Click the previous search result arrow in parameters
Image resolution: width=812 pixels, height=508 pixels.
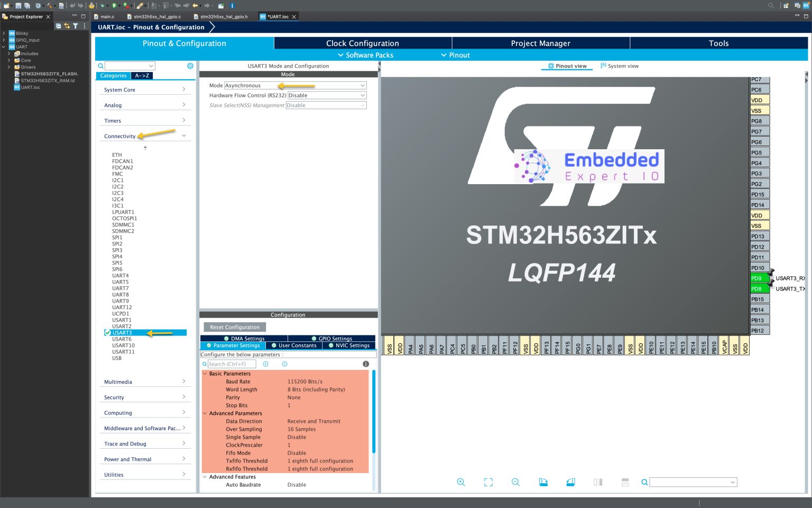pyautogui.click(x=265, y=364)
